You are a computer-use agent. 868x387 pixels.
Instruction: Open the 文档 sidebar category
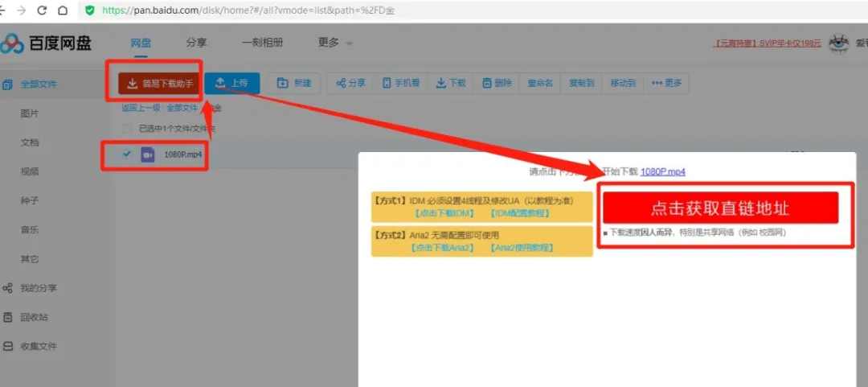pyautogui.click(x=30, y=142)
